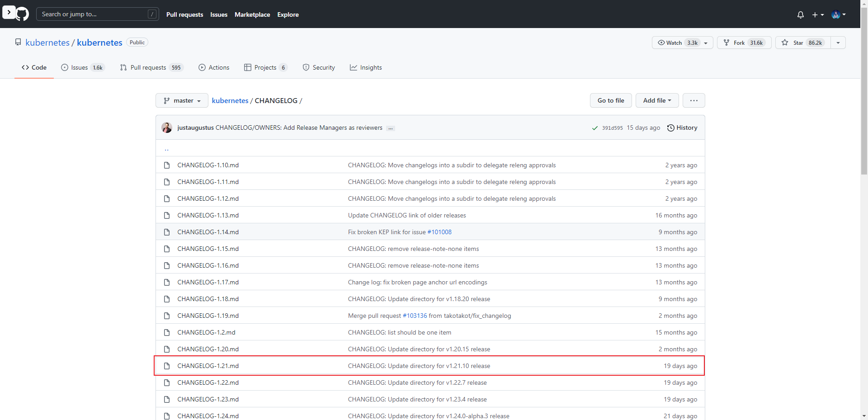This screenshot has height=420, width=868.
Task: Open the kubernetes repository name link
Action: 99,42
